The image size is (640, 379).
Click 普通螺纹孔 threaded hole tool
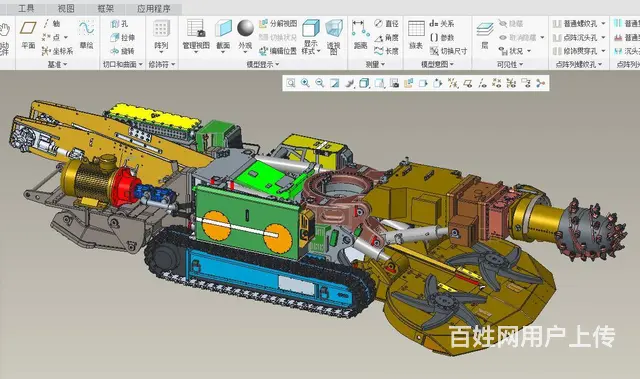(576, 24)
